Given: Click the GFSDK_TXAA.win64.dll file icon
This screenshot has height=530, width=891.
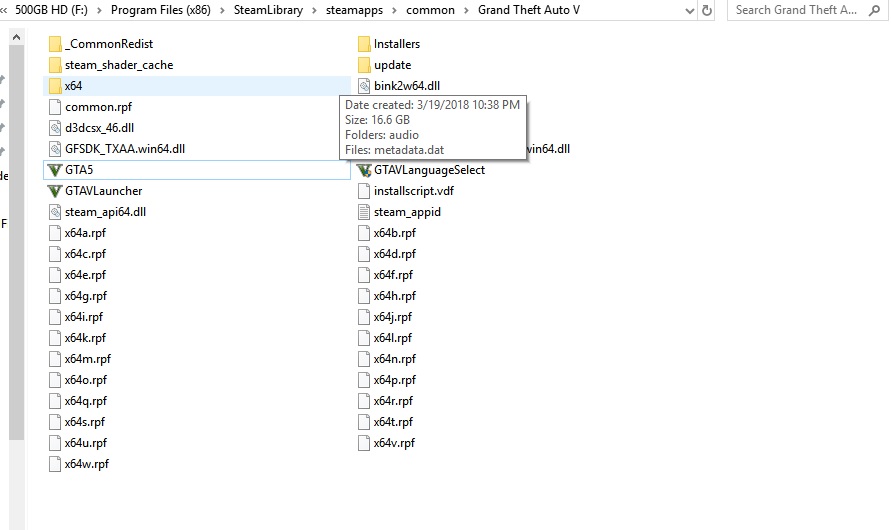Looking at the screenshot, I should 55,149.
